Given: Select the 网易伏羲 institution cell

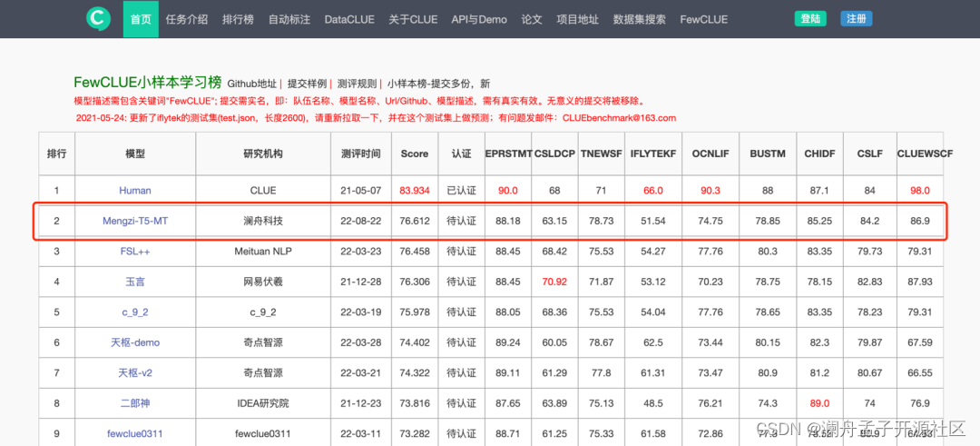Looking at the screenshot, I should pos(262,282).
